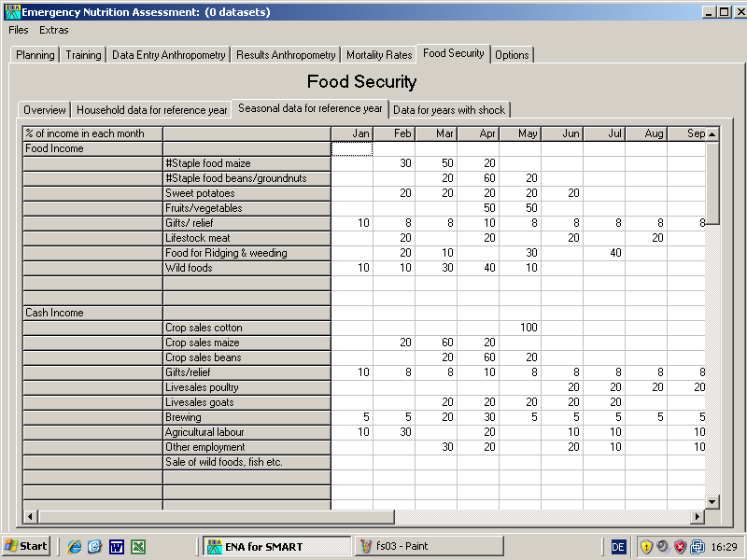Go to the Overview sub-tab
The width and height of the screenshot is (747, 560).
[x=45, y=110]
